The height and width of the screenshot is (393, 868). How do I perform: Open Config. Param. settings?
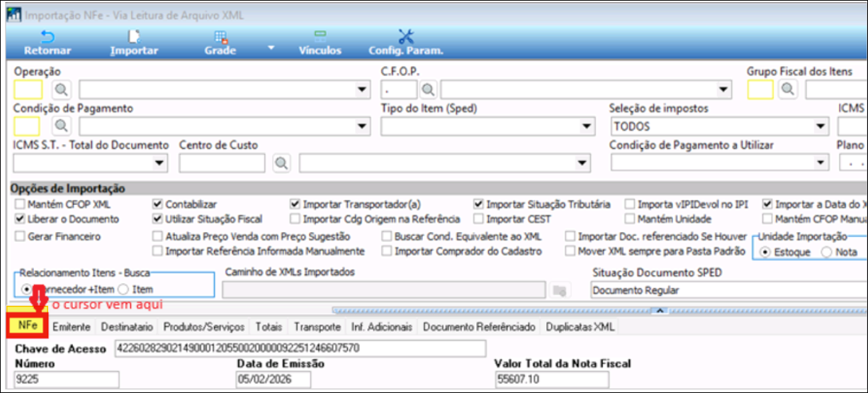point(405,38)
